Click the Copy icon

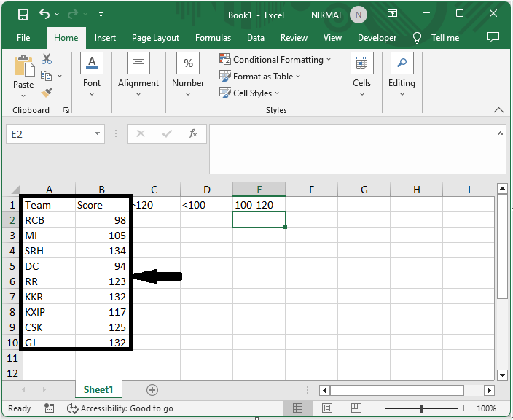46,76
